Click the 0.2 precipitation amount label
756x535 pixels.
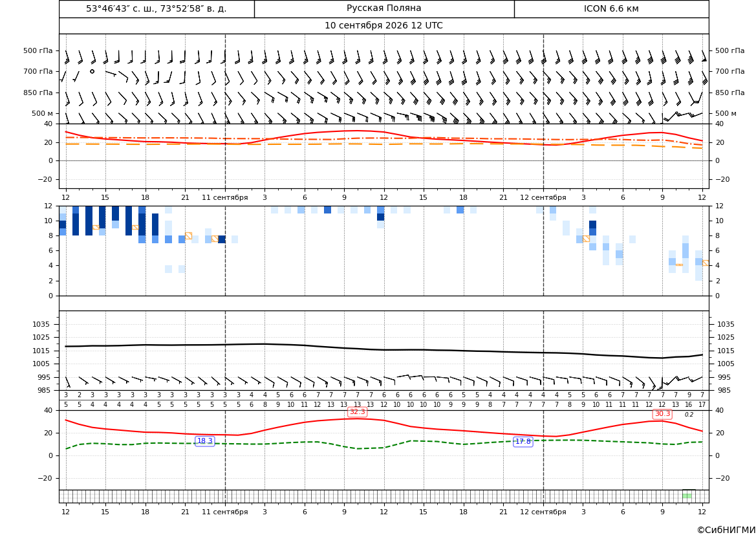point(689,415)
